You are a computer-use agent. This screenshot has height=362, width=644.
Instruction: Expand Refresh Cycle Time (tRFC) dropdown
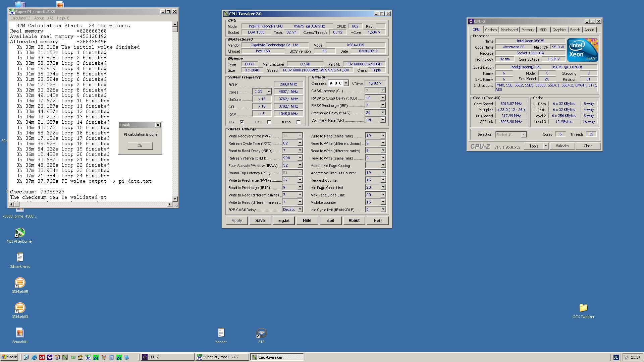300,143
